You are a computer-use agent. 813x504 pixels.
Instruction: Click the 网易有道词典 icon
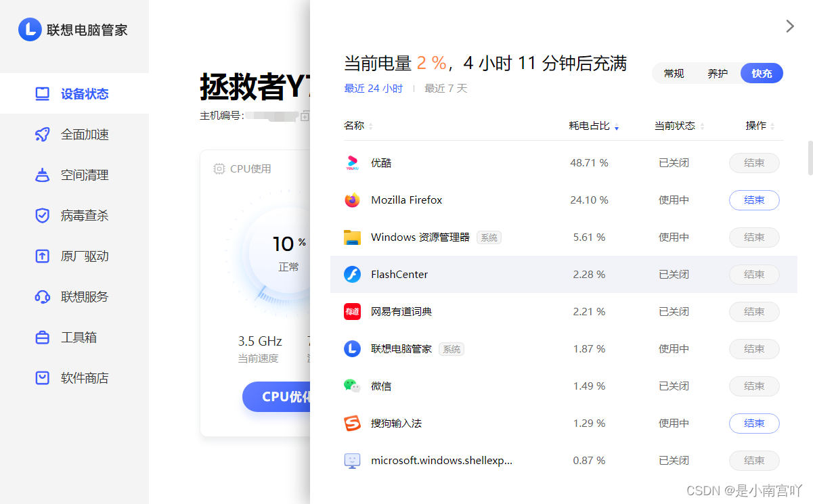click(352, 312)
